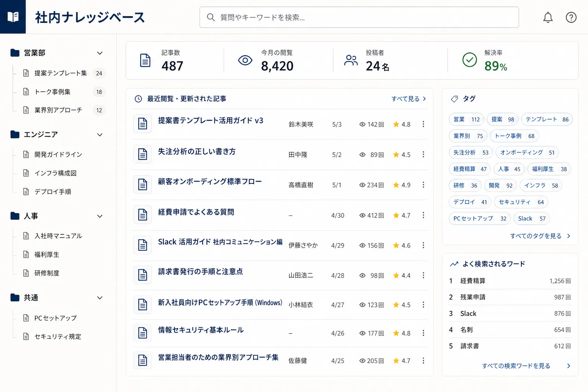The height and width of the screenshot is (392, 588).
Task: Click search word 残業申請
Action: point(473,297)
